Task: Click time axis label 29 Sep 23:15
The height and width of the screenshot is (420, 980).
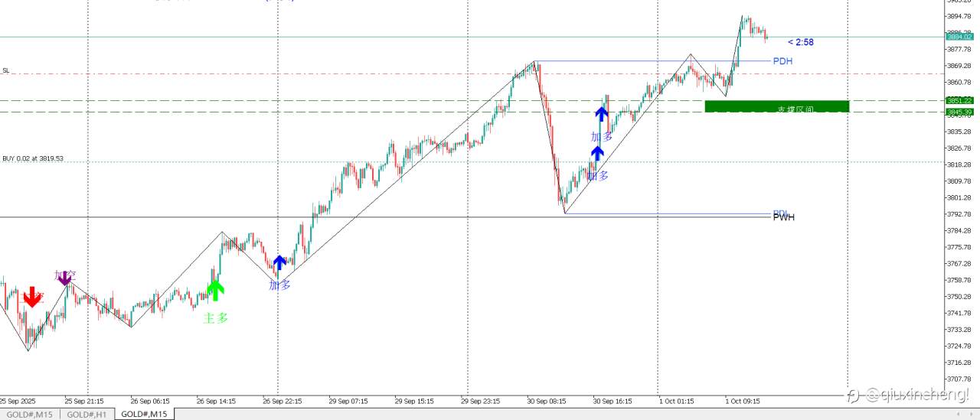Action: click(x=481, y=400)
